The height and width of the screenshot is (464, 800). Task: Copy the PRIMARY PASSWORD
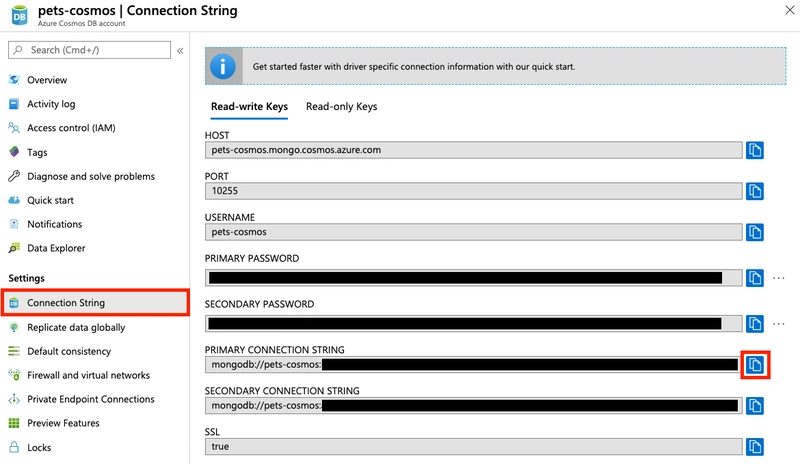[x=755, y=278]
